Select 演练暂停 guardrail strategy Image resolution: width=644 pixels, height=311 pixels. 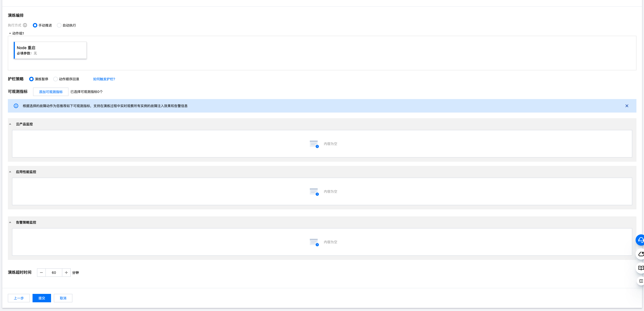(32, 79)
